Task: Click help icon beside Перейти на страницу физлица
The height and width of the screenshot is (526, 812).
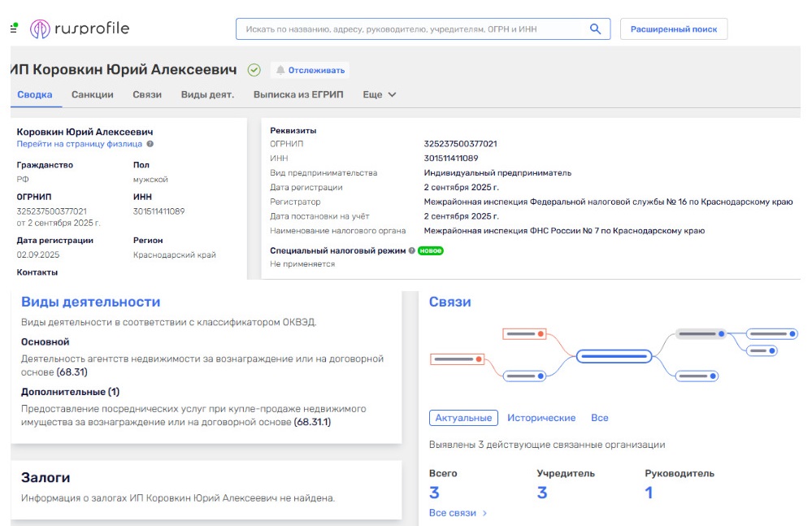Action: [x=150, y=144]
